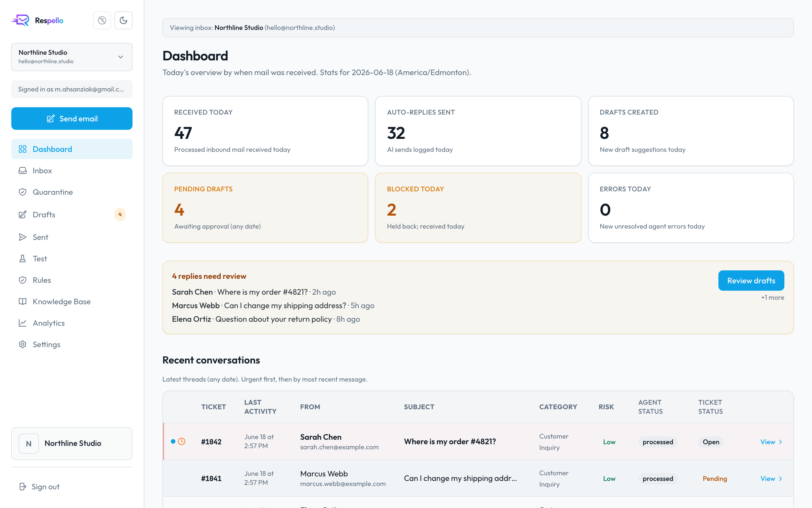This screenshot has height=508, width=812.
Task: Click the N avatar for Northline Studio
Action: tap(29, 443)
